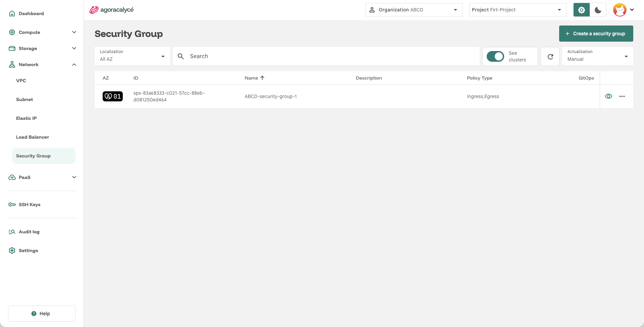The image size is (644, 327).
Task: Click the Network topology icon
Action: [12, 64]
